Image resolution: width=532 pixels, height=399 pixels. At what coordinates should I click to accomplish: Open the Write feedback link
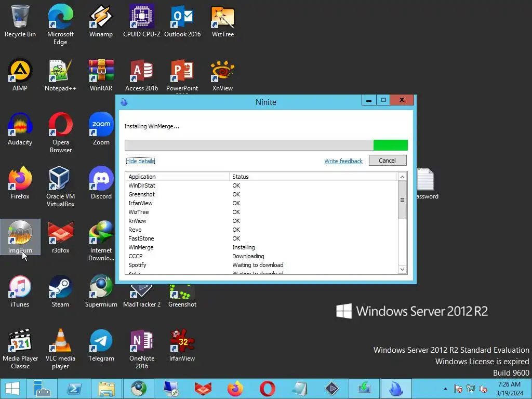343,161
